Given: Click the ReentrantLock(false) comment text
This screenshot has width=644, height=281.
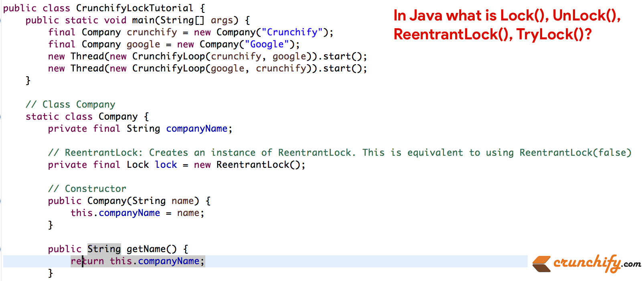Looking at the screenshot, I should click(x=575, y=153).
